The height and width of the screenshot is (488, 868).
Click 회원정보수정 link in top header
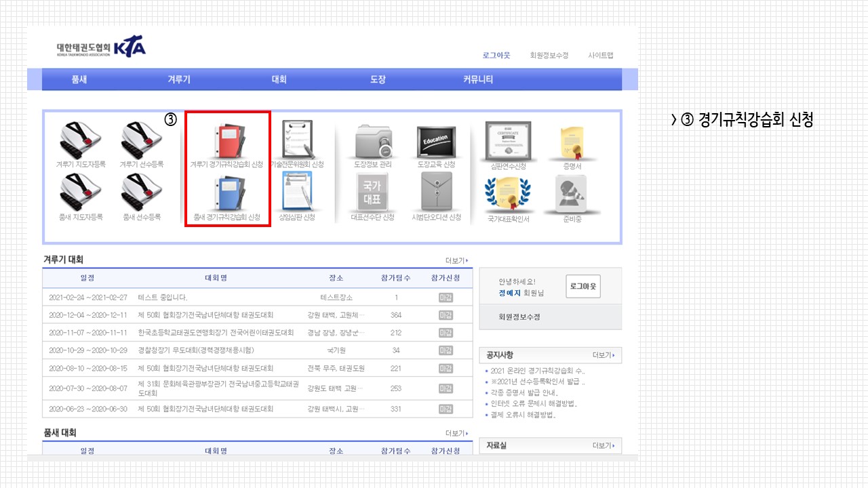point(549,56)
